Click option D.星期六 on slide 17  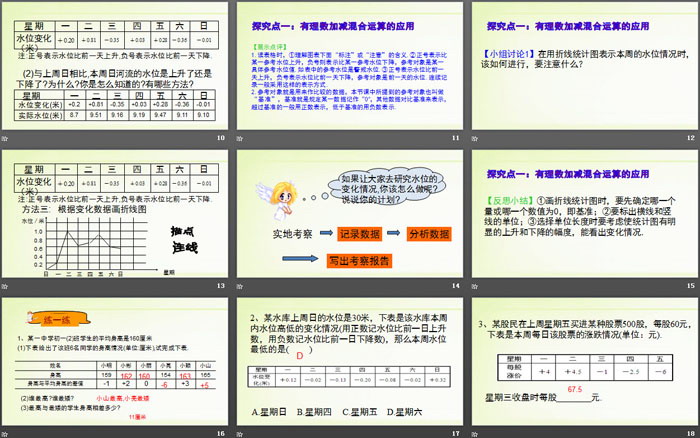tap(404, 412)
